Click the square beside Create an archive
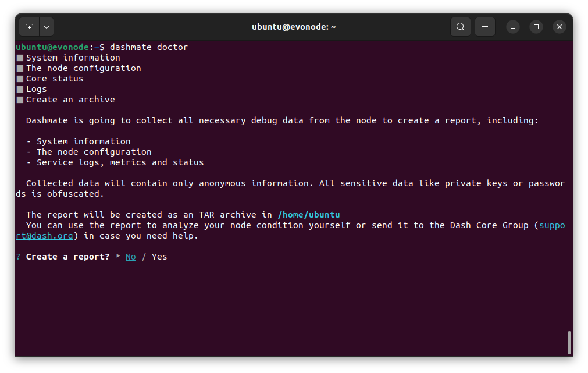The image size is (588, 373). pos(20,100)
